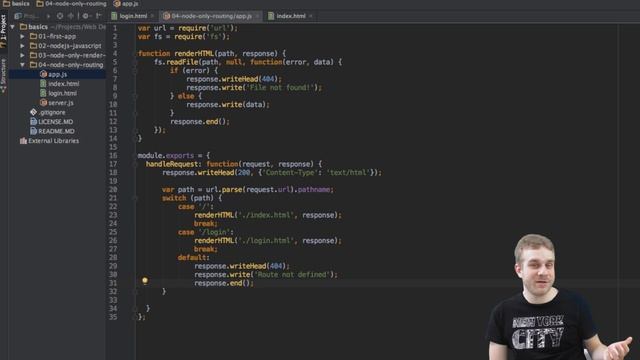This screenshot has height=360, width=640.
Task: Click line number 15 in the gutter
Action: (x=113, y=147)
